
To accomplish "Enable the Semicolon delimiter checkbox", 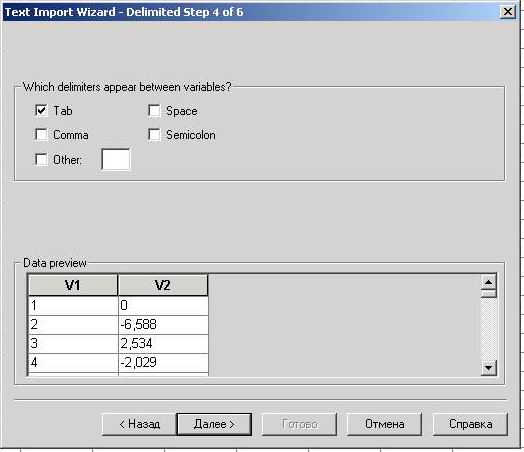I will (154, 135).
